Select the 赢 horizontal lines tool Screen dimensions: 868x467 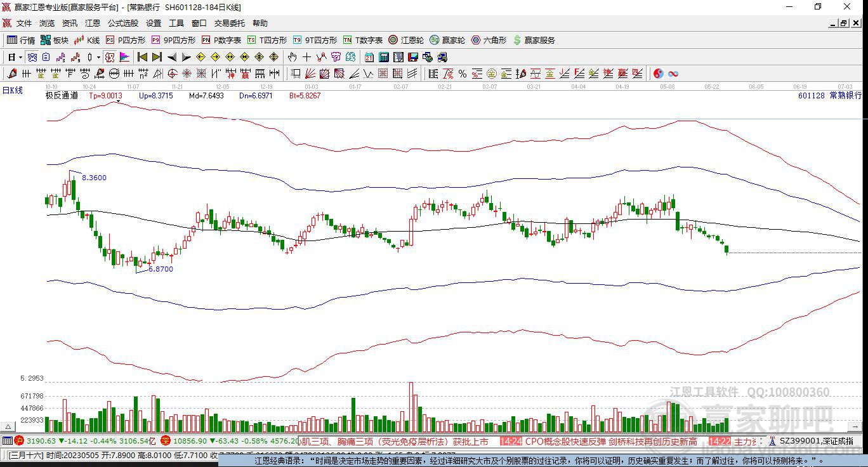point(244,74)
